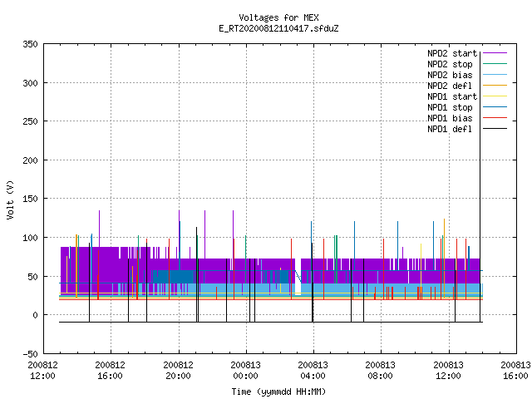
Task: Click the x-axis tick label 200812 20:00
Action: click(179, 371)
